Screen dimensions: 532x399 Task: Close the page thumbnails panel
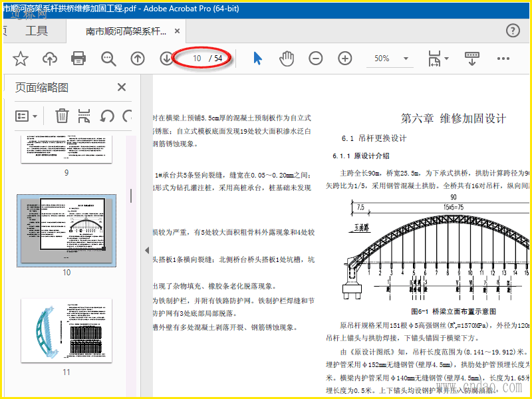tap(122, 87)
